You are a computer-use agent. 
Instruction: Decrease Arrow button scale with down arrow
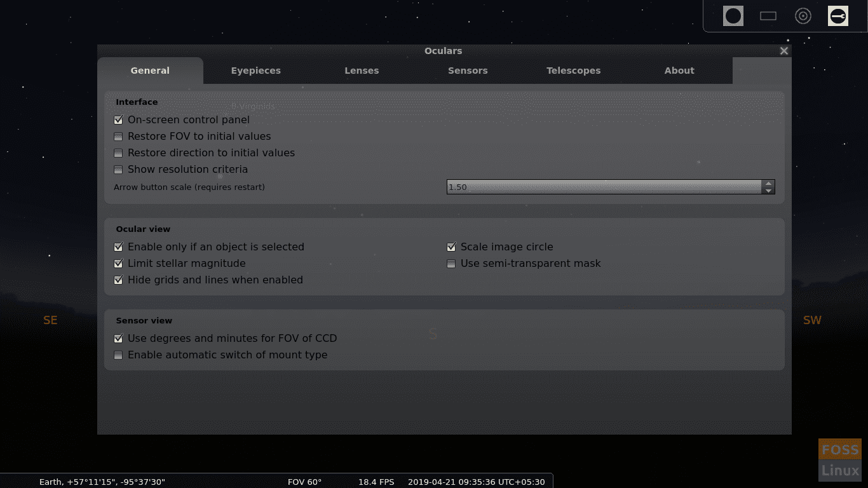[768, 191]
